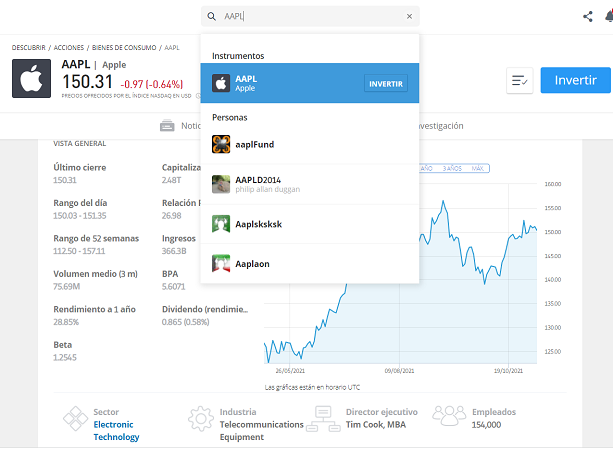Screen dimensions: 613x450
Task: Click the AAPL search input field
Action: (x=310, y=16)
